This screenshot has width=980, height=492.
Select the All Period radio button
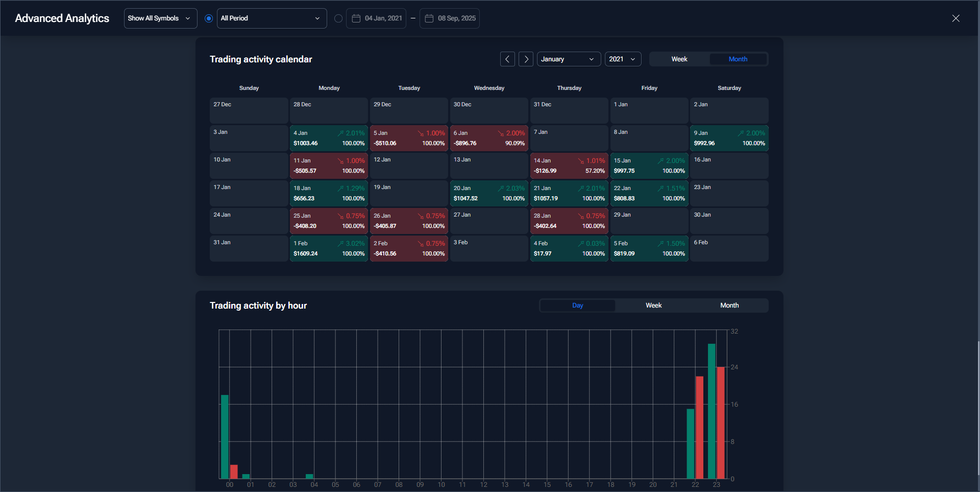(x=209, y=18)
